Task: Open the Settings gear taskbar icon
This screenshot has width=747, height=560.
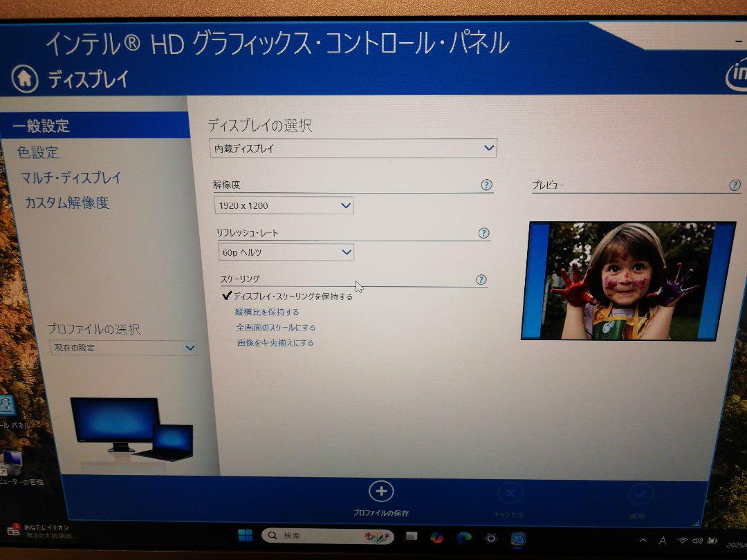Action: (490, 538)
